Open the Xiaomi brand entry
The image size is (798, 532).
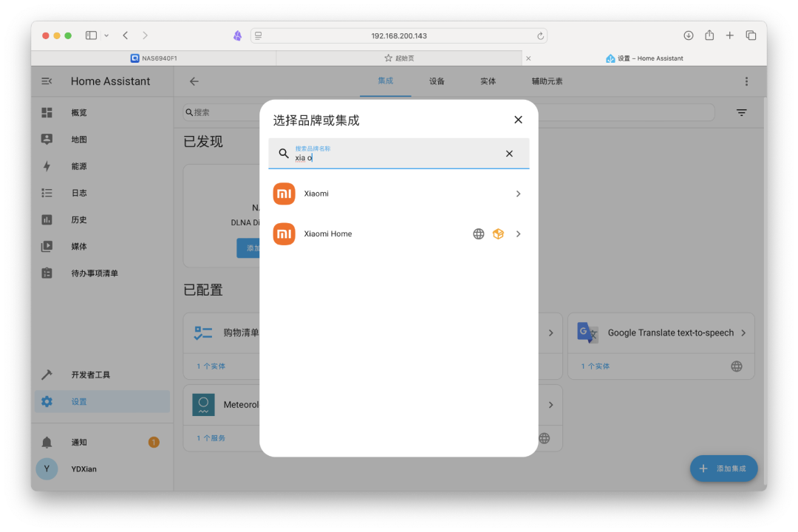[x=398, y=194]
